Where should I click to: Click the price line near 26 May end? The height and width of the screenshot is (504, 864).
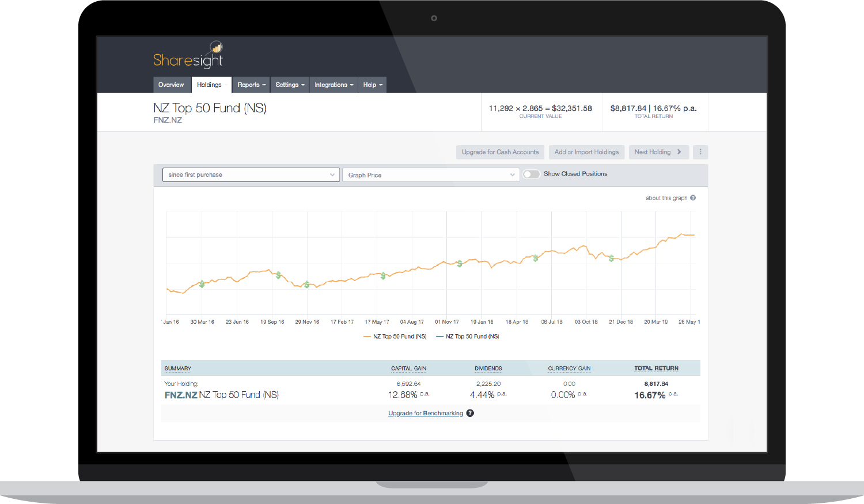click(691, 235)
